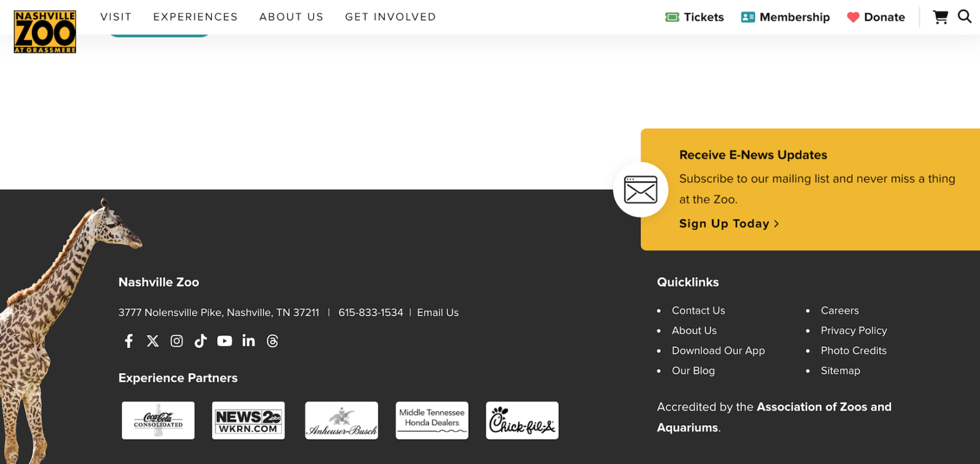Click the search magnifier icon
Image resolution: width=980 pixels, height=464 pixels.
coord(965,17)
